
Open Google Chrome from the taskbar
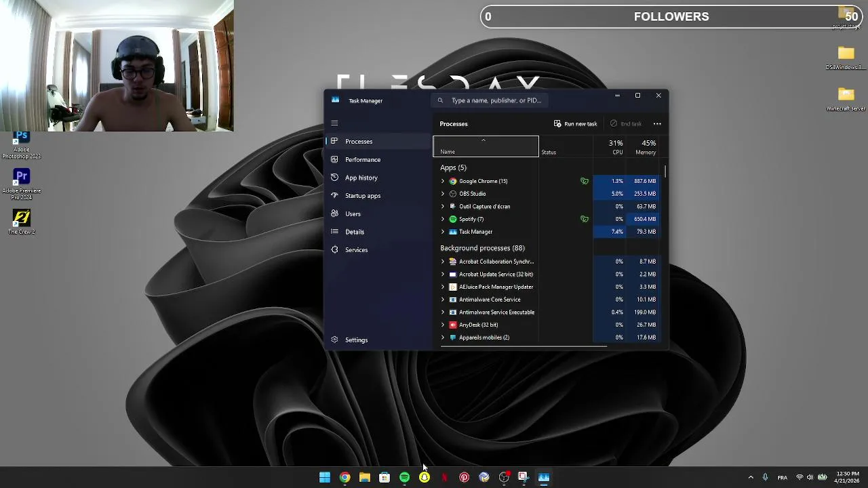pos(344,478)
